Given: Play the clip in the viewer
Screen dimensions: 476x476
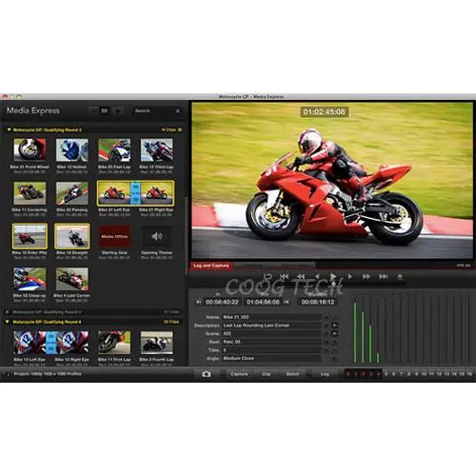Looking at the screenshot, I should tap(333, 277).
